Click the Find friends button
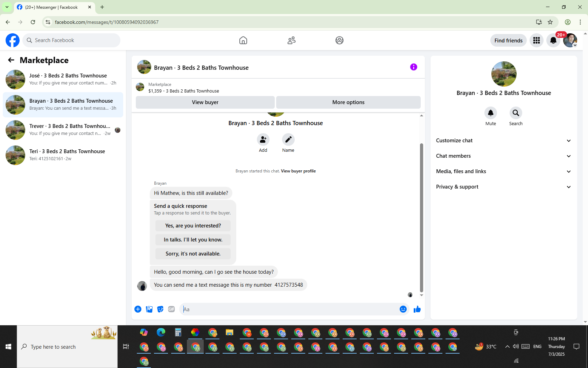The height and width of the screenshot is (368, 588). click(508, 41)
